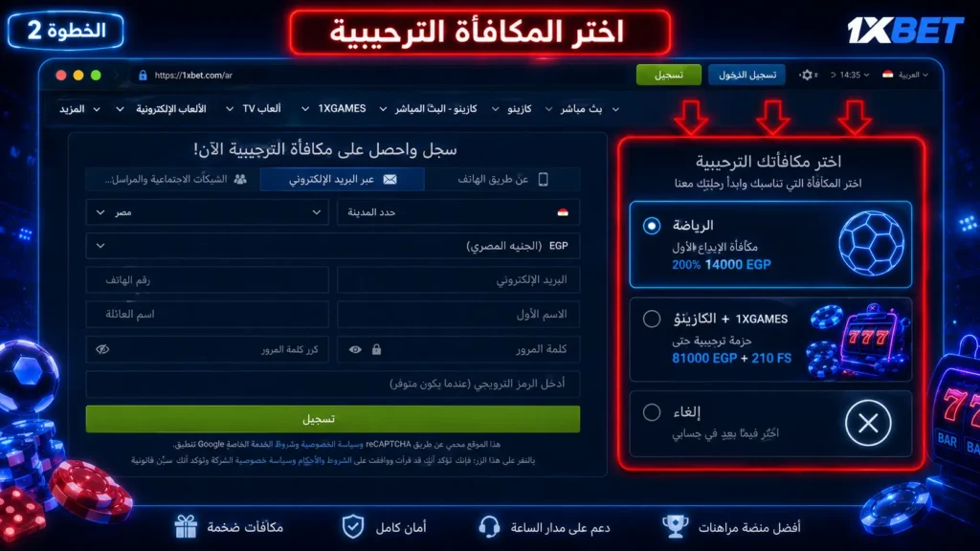
Task: Open the الشروط والأحكام link
Action: tap(324, 460)
